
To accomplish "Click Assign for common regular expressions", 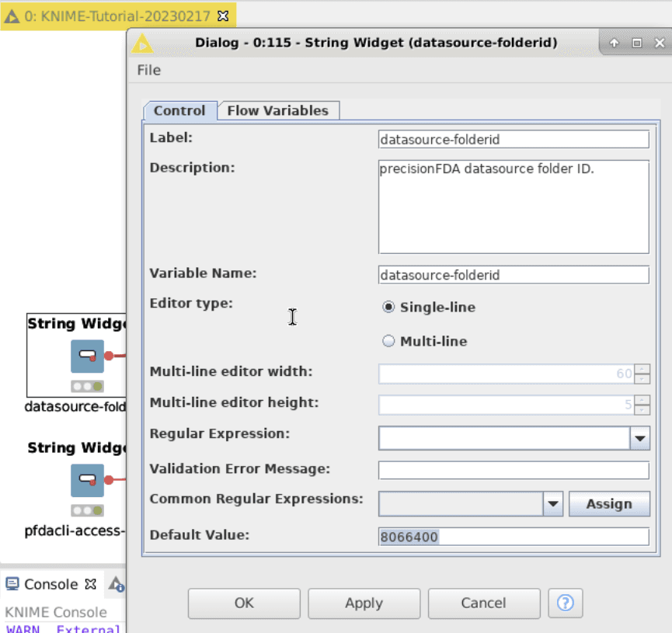I will click(609, 503).
